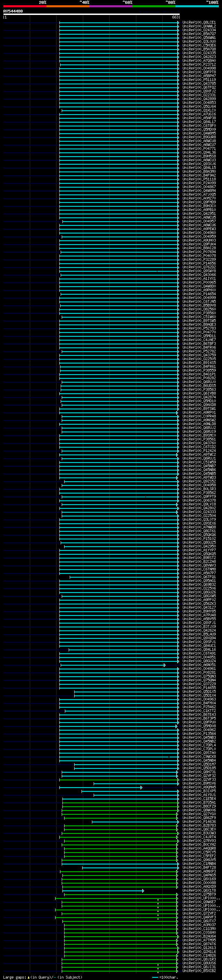Click the '=100char.' scale legend
Image resolution: width=222 pixels, height=980 pixels.
(x=165, y=977)
